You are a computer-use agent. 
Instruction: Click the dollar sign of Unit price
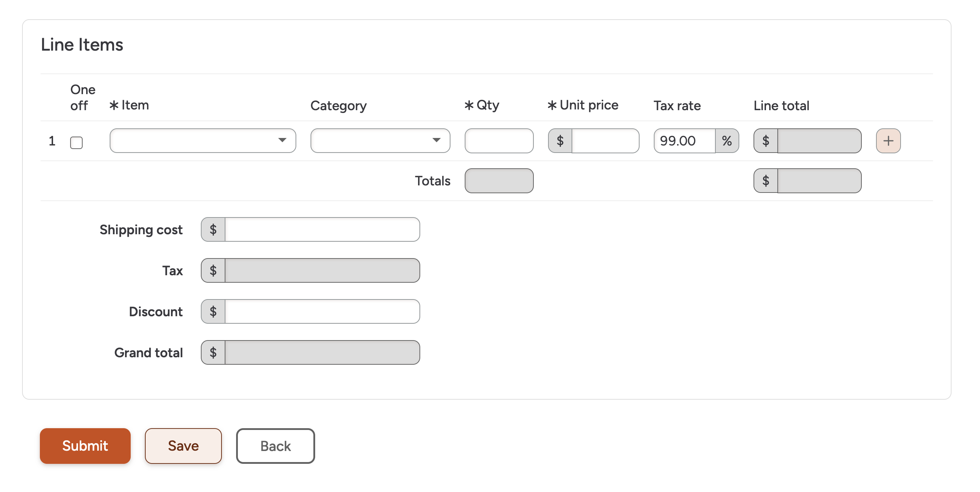click(x=560, y=140)
